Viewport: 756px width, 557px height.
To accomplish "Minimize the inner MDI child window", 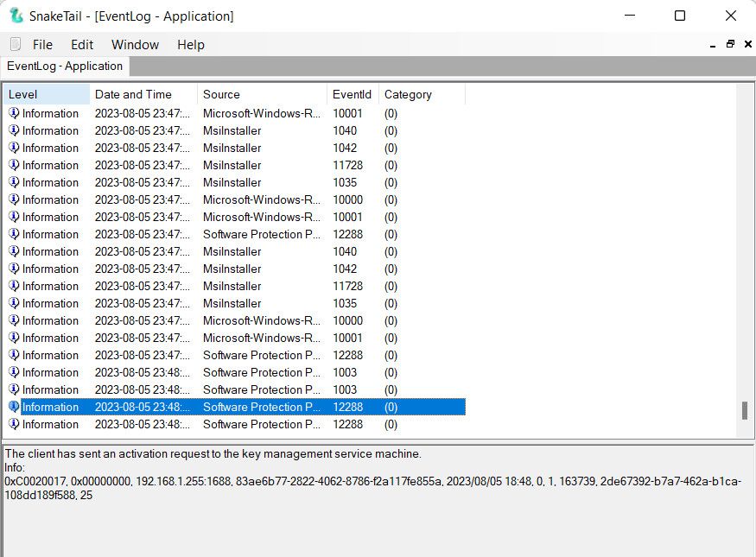I will click(x=712, y=44).
